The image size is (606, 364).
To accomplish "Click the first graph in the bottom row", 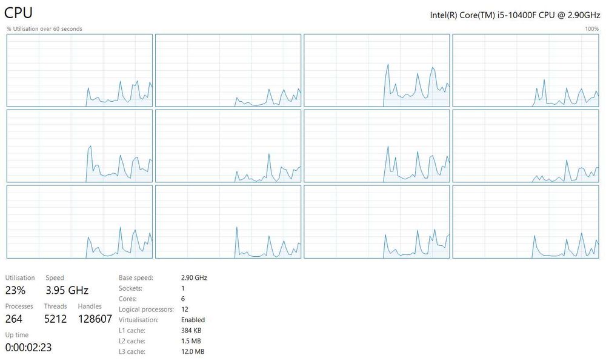I will pos(79,222).
